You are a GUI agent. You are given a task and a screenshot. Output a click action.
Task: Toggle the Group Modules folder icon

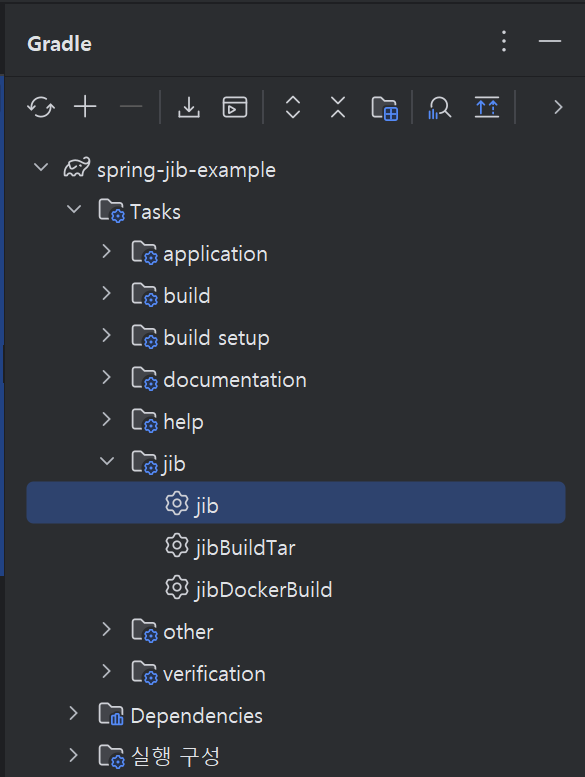click(x=384, y=108)
